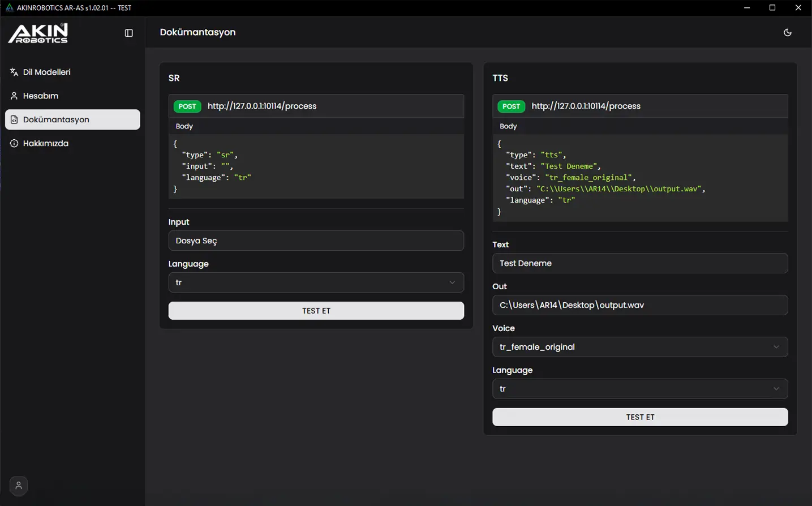Collapse the sidebar with the panel icon
812x506 pixels.
tap(129, 33)
